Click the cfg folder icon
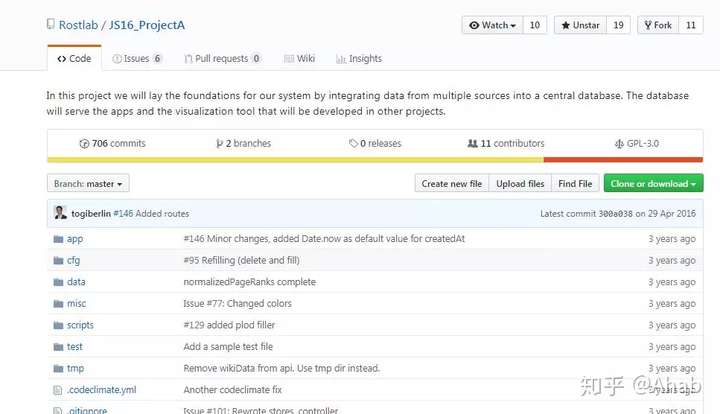This screenshot has width=720, height=414. [58, 260]
